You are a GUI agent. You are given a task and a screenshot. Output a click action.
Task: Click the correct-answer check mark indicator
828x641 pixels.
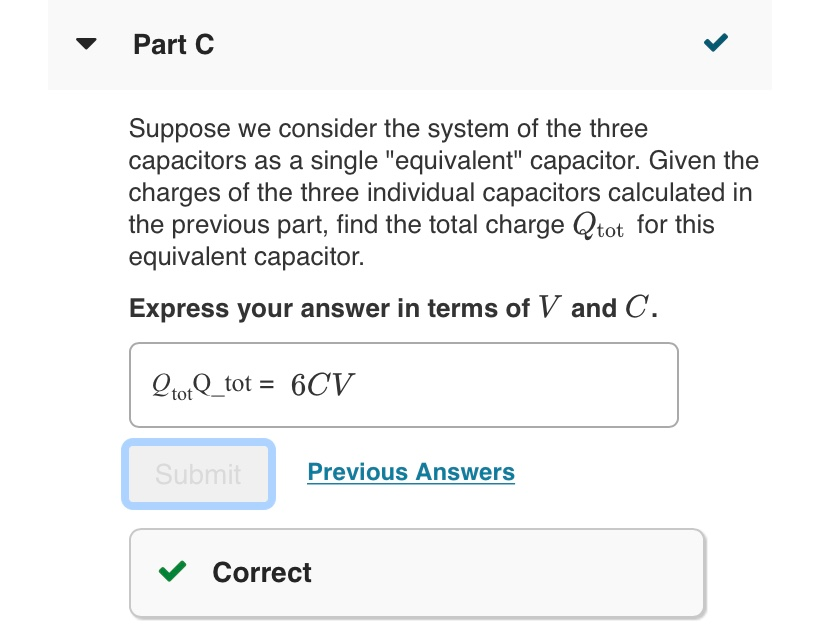tap(171, 571)
